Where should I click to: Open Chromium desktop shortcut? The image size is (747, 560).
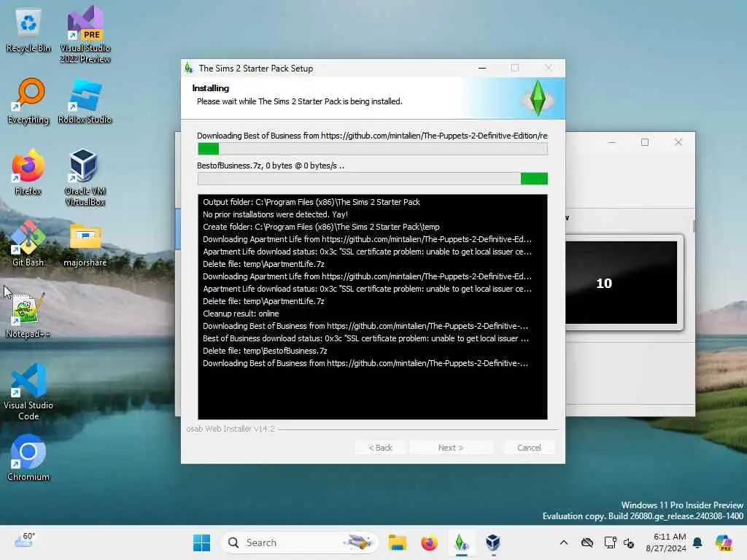[x=28, y=458]
